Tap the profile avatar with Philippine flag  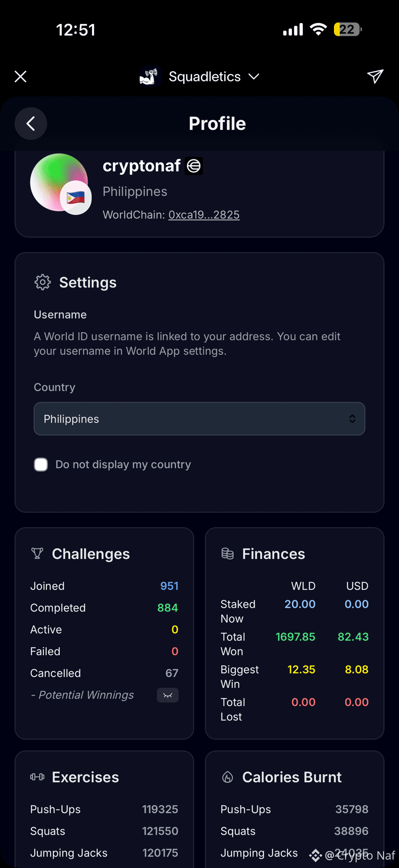60,183
